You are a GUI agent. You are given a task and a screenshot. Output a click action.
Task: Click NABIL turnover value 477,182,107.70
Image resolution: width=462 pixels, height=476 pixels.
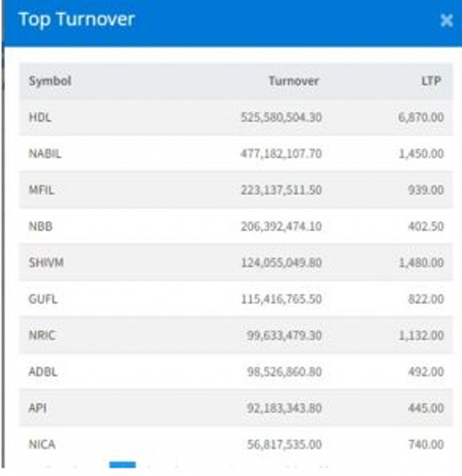coord(280,153)
